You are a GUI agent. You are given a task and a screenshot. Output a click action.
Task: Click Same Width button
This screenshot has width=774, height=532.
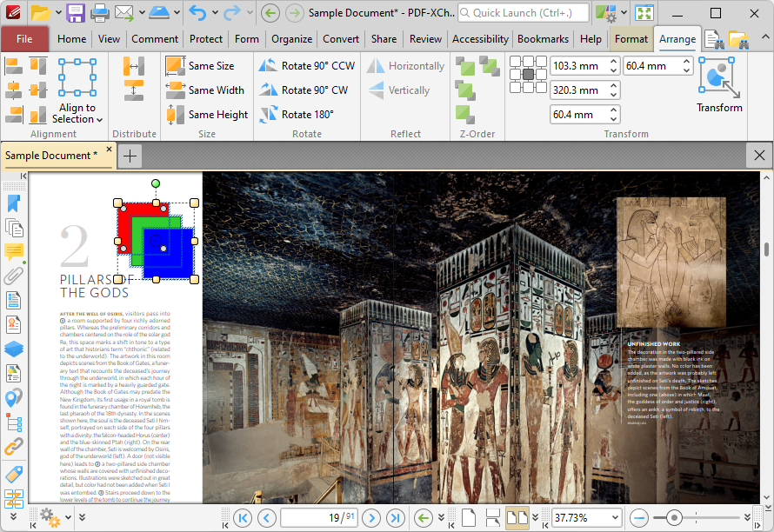(x=205, y=90)
